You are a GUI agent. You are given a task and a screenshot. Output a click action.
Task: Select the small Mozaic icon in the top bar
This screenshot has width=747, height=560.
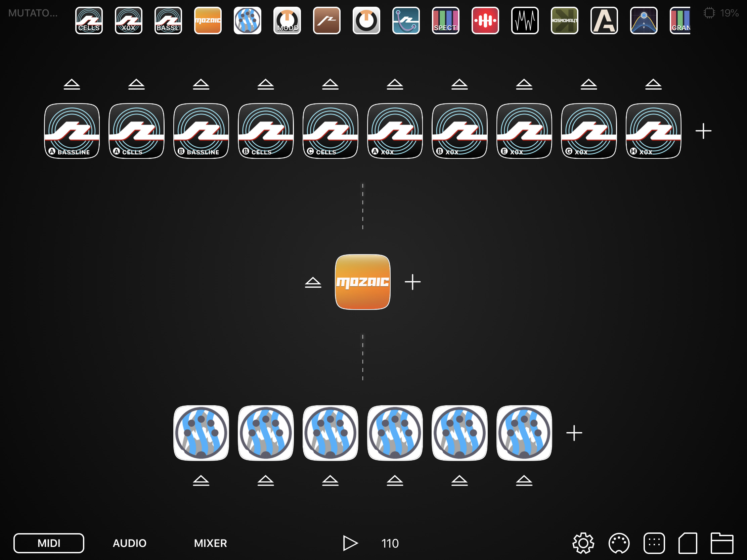(208, 20)
